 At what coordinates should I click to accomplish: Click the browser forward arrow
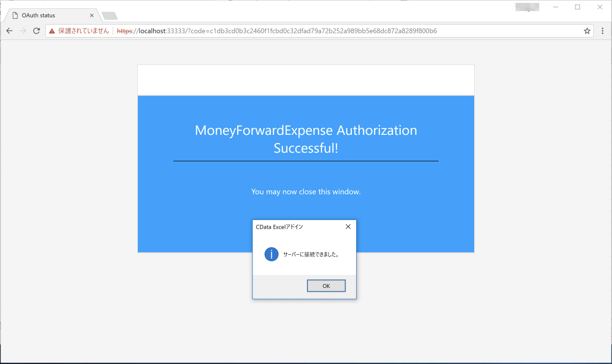pos(23,31)
